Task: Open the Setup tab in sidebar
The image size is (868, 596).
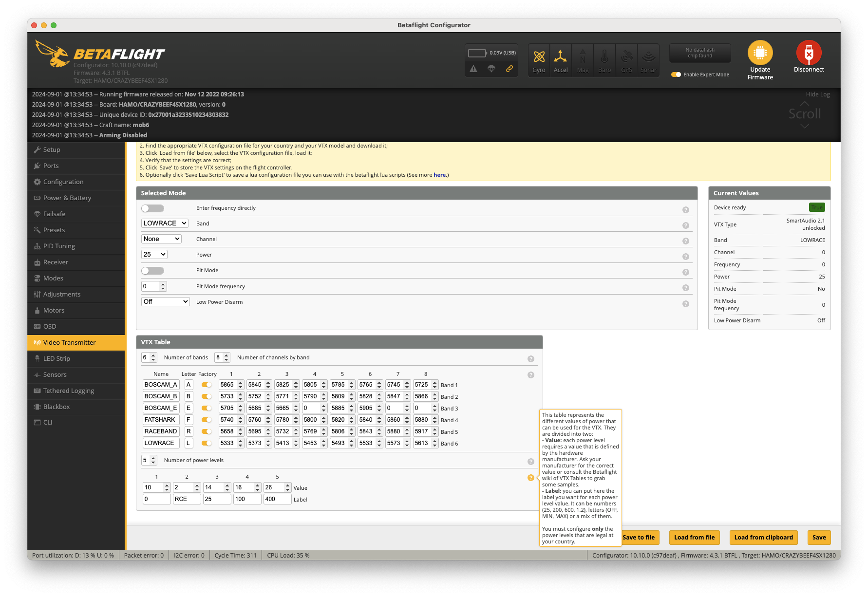Action: (x=76, y=149)
